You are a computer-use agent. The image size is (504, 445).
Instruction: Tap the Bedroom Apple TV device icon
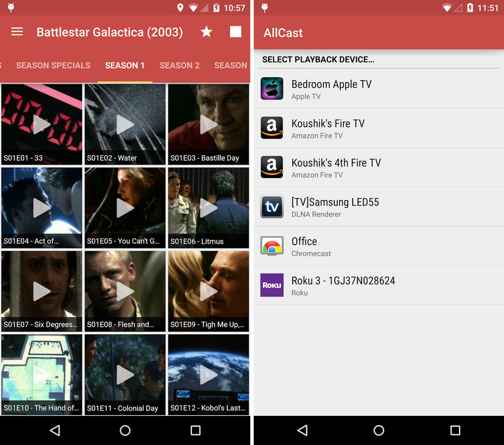point(272,89)
